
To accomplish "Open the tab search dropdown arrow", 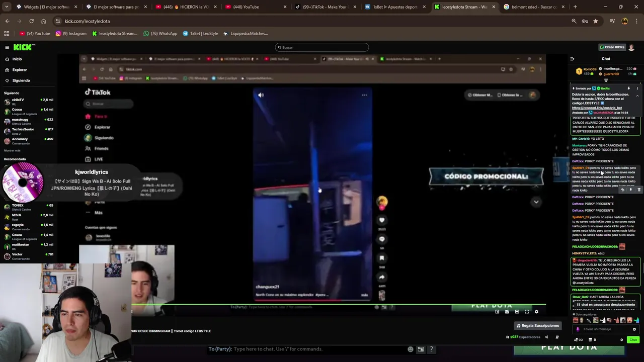I will pos(7,7).
